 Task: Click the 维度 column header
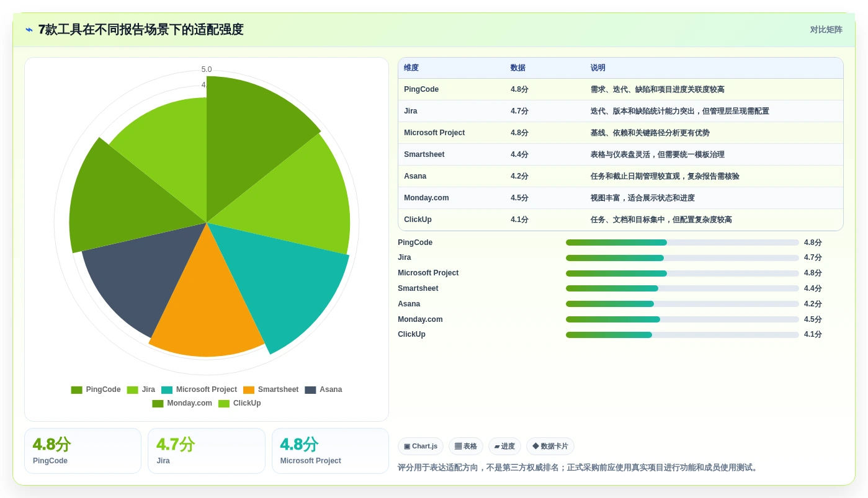pyautogui.click(x=411, y=68)
